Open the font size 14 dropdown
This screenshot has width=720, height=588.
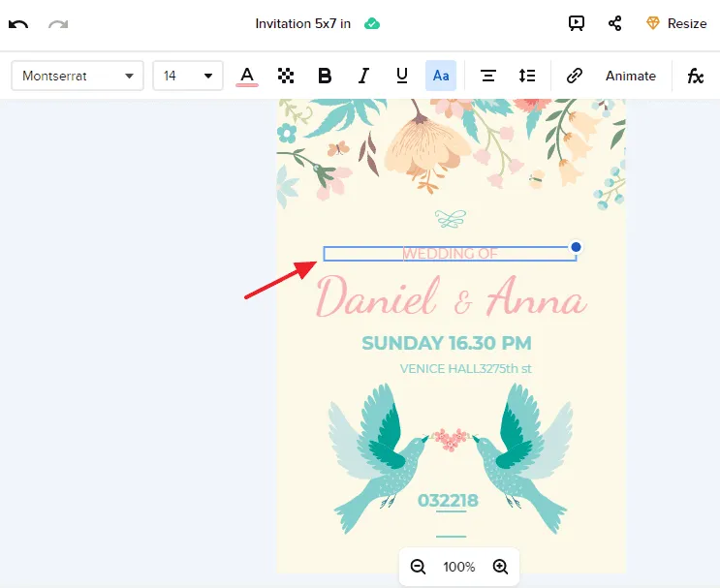(x=188, y=76)
